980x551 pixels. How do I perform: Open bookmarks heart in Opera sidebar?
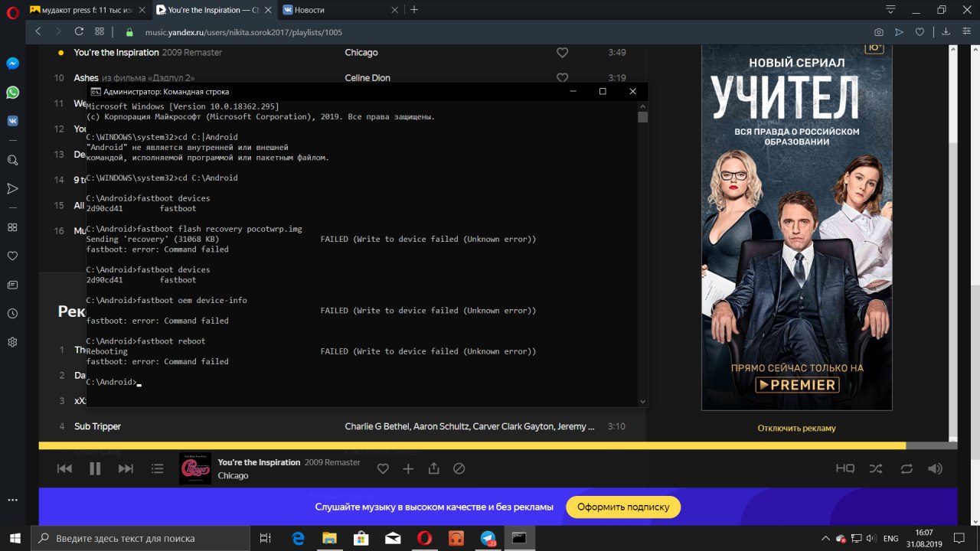(x=12, y=256)
